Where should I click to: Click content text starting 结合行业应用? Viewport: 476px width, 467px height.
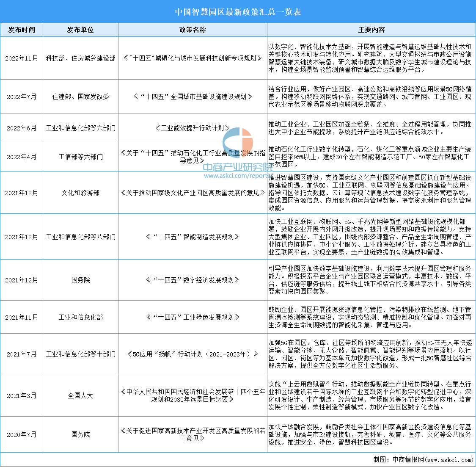coord(370,97)
